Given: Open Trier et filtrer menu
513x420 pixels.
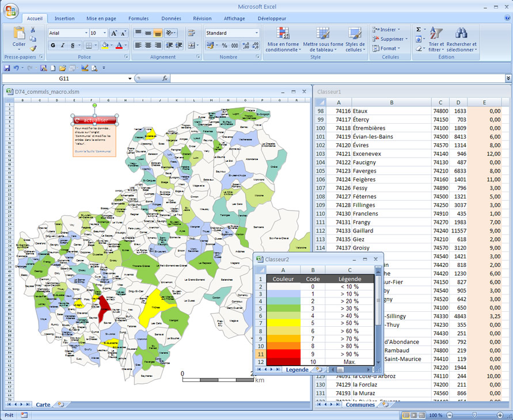Looking at the screenshot, I should click(436, 39).
